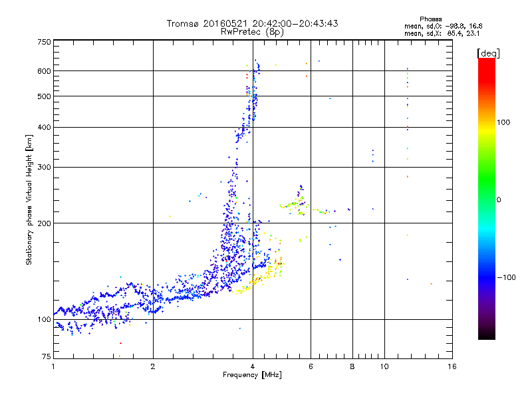This screenshot has height=399, width=532.
Task: Click the 'RwPretec (8p)' subtitle
Action: pyautogui.click(x=252, y=32)
